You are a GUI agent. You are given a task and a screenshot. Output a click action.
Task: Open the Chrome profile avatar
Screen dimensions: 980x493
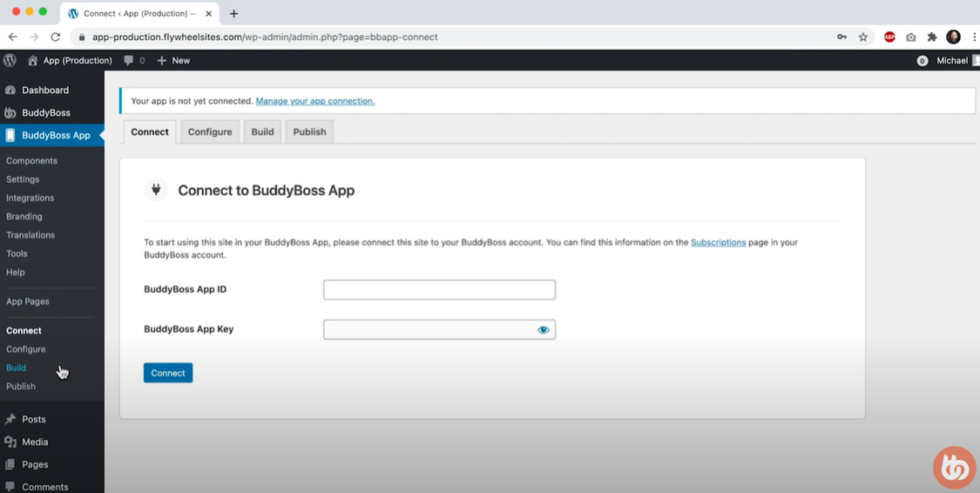click(953, 37)
